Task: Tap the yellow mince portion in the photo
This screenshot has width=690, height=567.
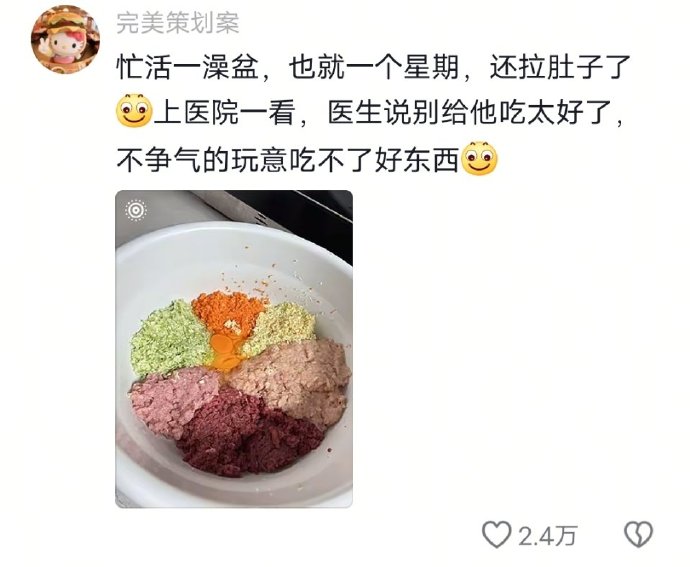Action: point(280,328)
